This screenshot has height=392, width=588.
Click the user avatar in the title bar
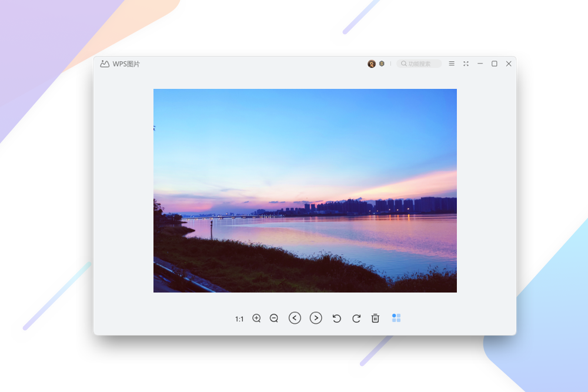(372, 64)
